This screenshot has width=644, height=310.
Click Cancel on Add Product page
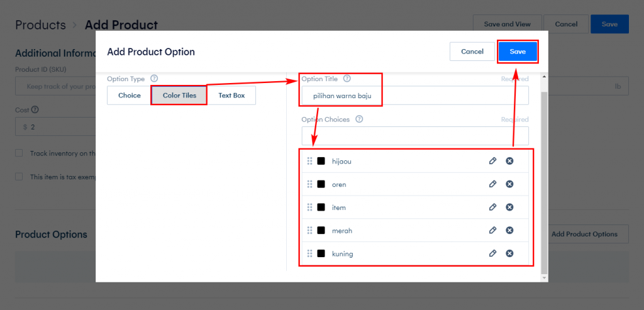click(x=566, y=25)
